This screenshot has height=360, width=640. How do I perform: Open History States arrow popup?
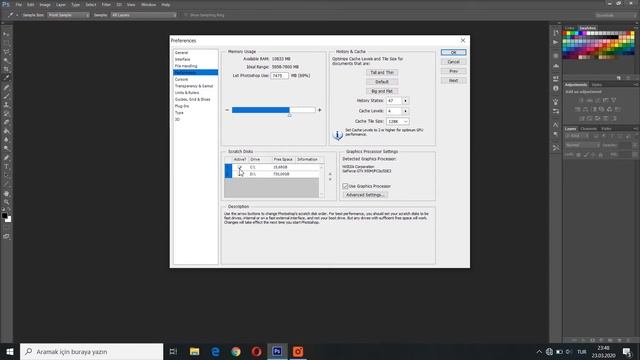coord(405,100)
